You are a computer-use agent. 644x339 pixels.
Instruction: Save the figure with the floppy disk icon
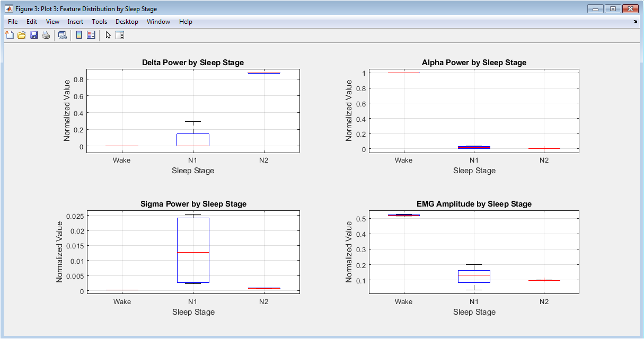click(x=34, y=35)
